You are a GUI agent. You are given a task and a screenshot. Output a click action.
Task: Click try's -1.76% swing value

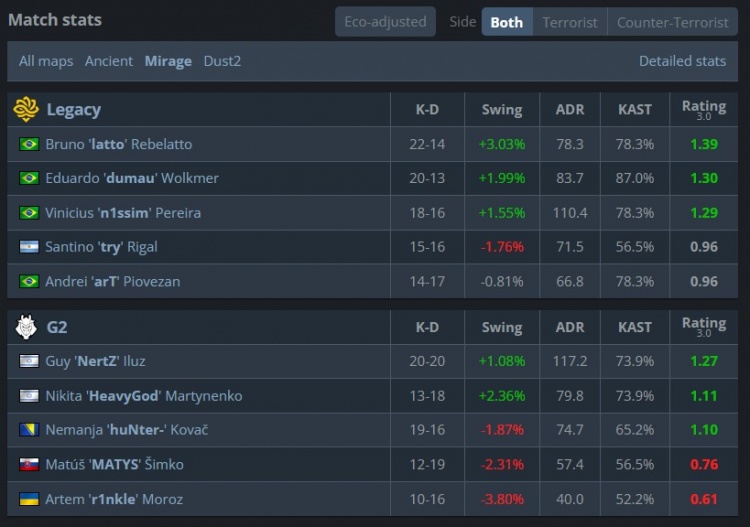pos(502,247)
